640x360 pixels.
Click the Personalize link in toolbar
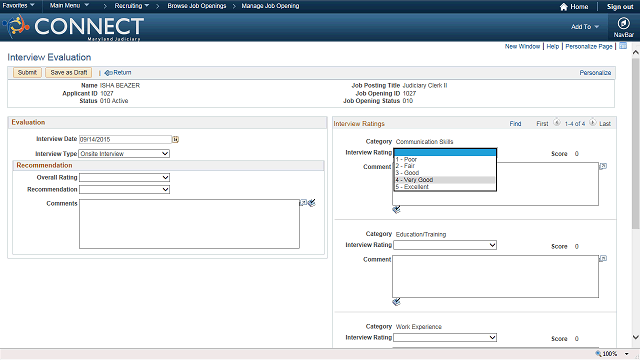pos(595,73)
